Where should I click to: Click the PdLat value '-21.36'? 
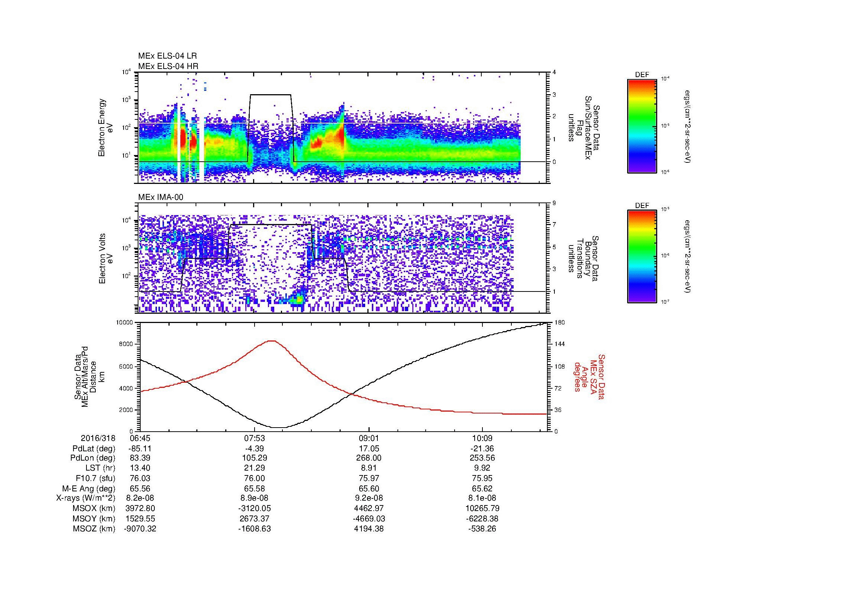point(482,449)
